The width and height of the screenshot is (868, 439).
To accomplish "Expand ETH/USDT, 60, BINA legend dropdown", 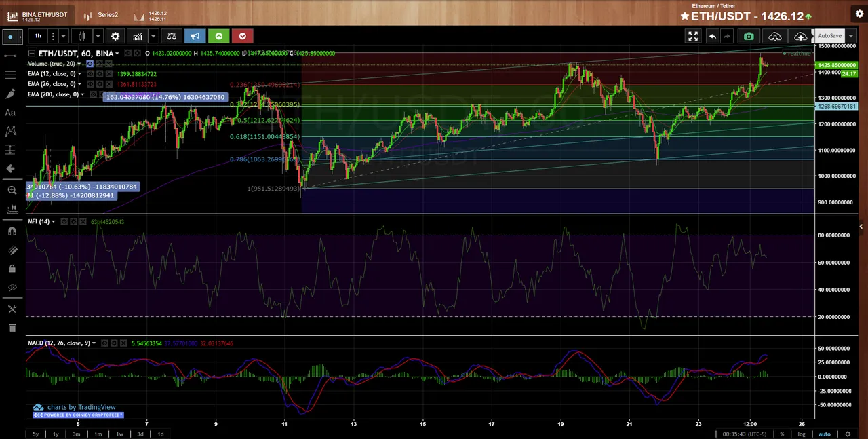I will tap(117, 54).
